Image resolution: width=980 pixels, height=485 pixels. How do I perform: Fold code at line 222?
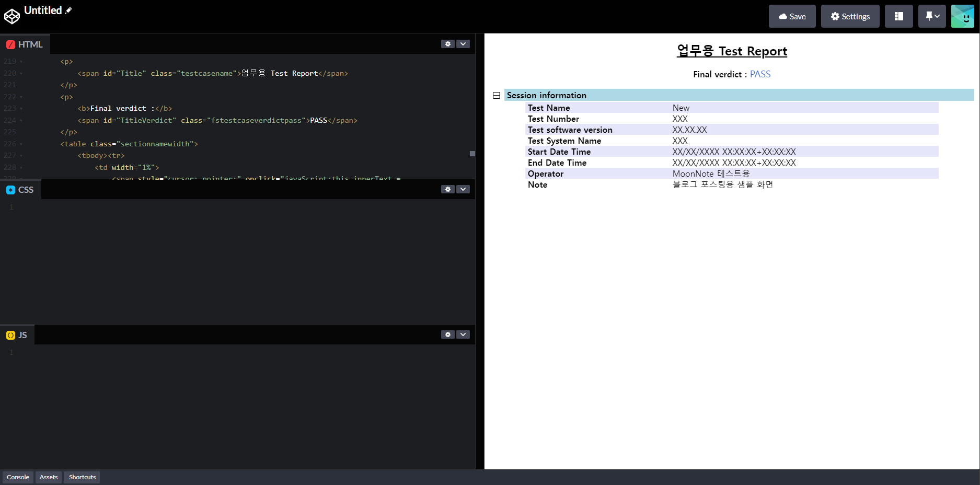pos(21,97)
